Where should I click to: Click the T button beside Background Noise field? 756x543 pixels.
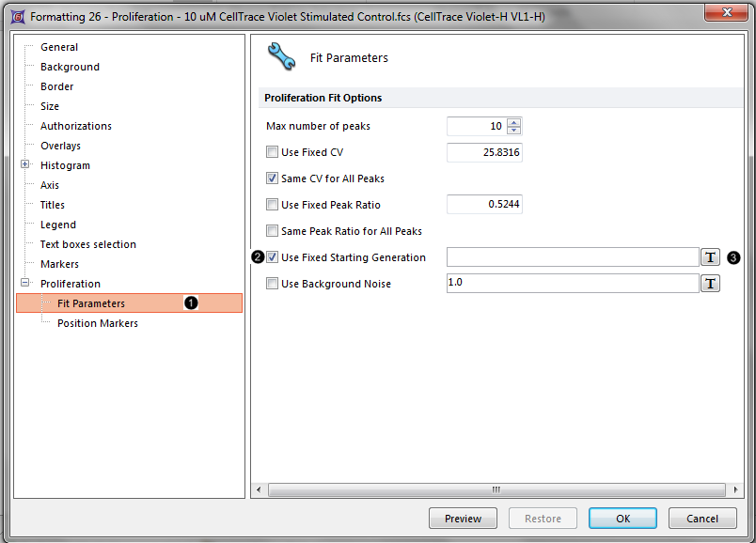(x=710, y=284)
